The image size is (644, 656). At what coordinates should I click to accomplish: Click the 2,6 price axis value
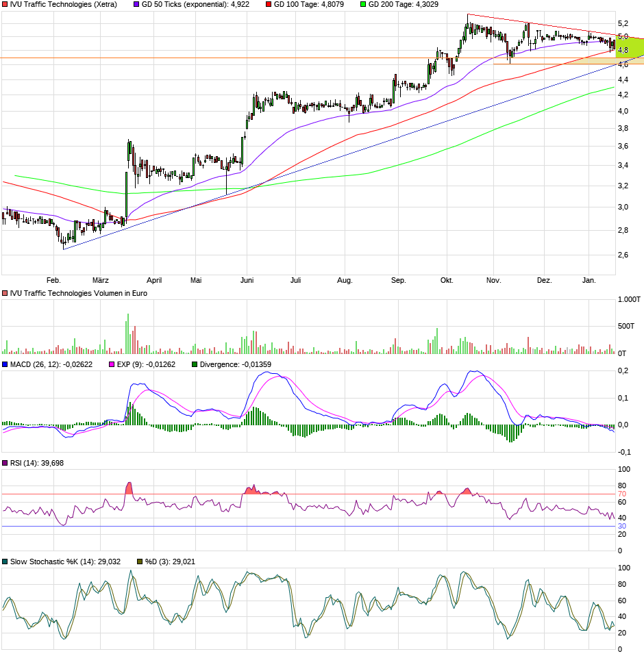(623, 255)
